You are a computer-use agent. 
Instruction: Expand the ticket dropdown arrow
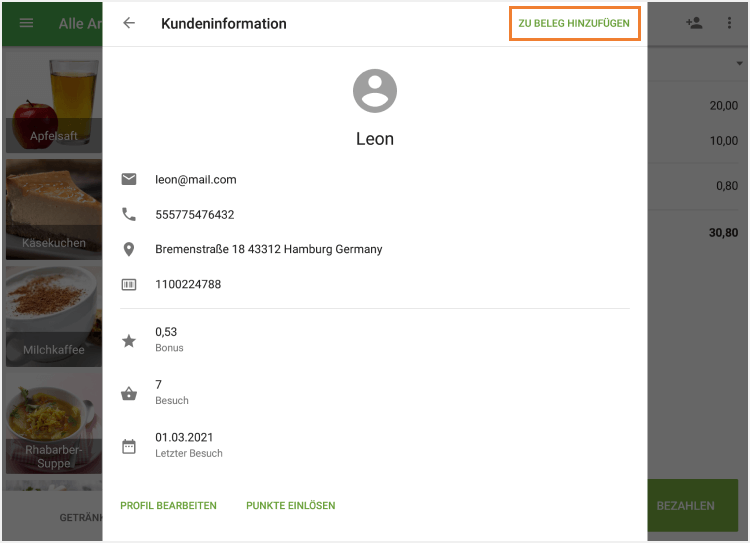[737, 65]
